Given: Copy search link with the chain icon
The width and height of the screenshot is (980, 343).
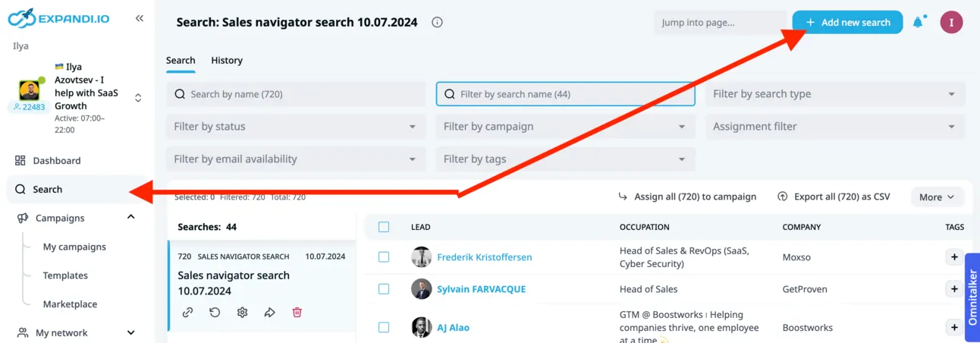Looking at the screenshot, I should [x=187, y=312].
